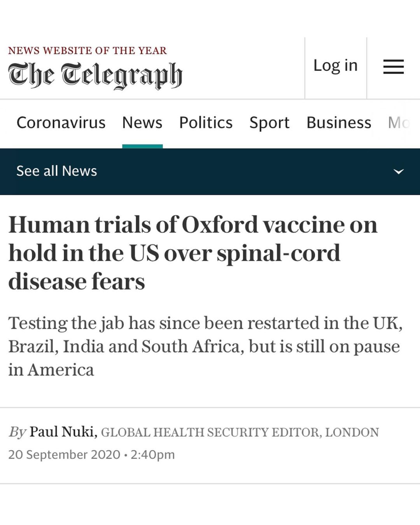Click the italic 'By' byline prefix

click(17, 432)
